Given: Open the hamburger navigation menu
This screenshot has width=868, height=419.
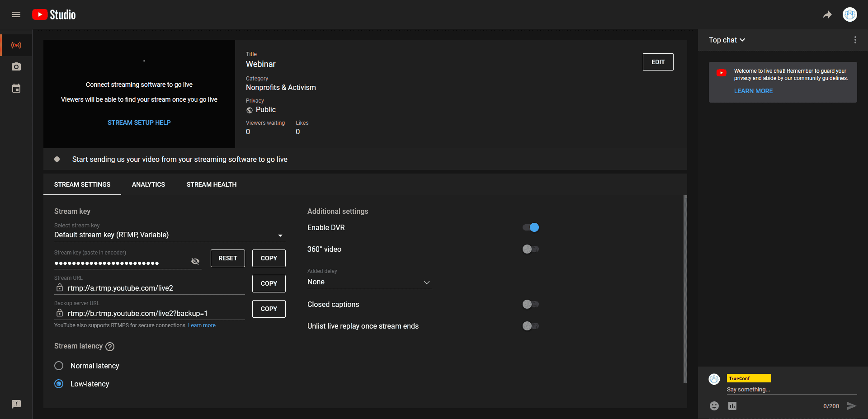Looking at the screenshot, I should [x=16, y=14].
